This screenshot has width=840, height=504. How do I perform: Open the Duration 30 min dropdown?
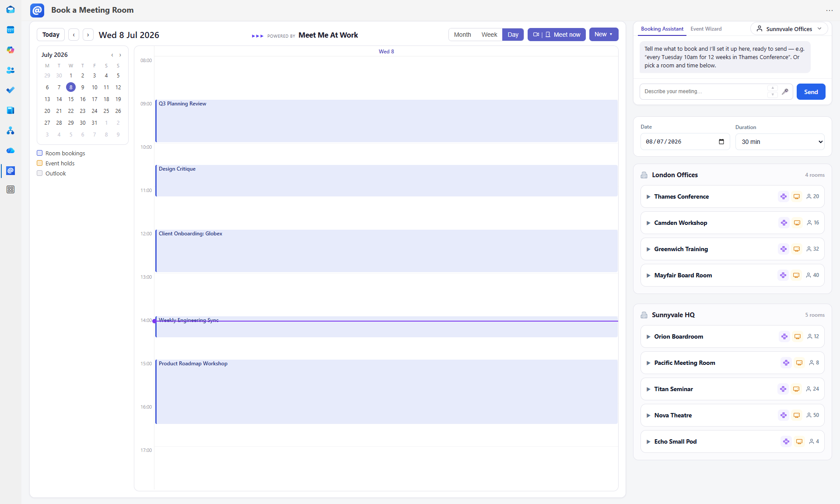[x=780, y=142]
